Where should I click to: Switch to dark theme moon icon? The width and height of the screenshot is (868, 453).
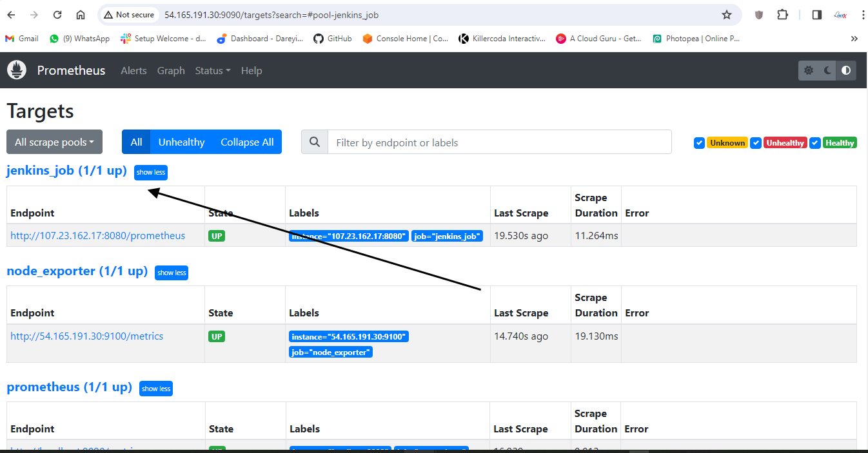[827, 70]
